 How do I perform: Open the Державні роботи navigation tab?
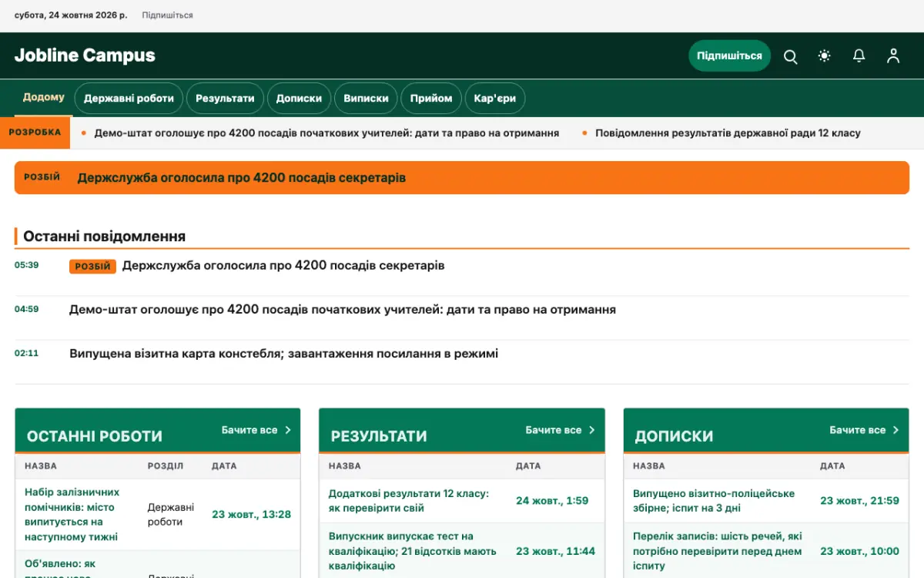(129, 99)
